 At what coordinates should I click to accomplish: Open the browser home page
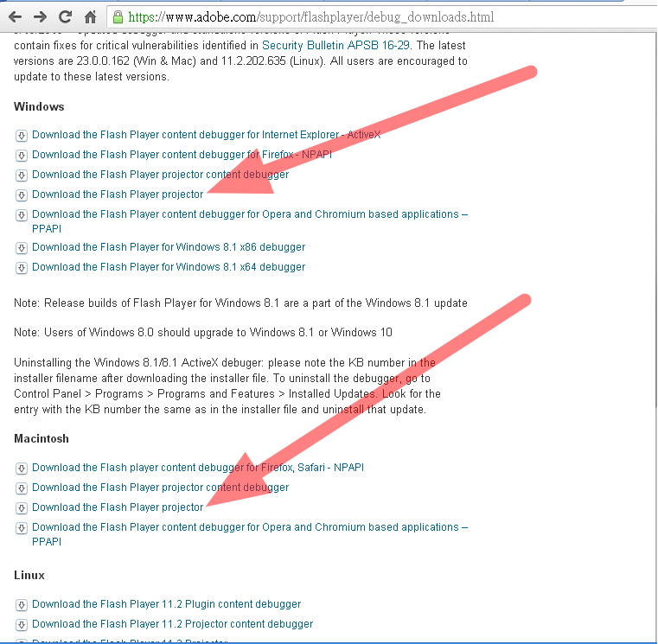click(90, 17)
